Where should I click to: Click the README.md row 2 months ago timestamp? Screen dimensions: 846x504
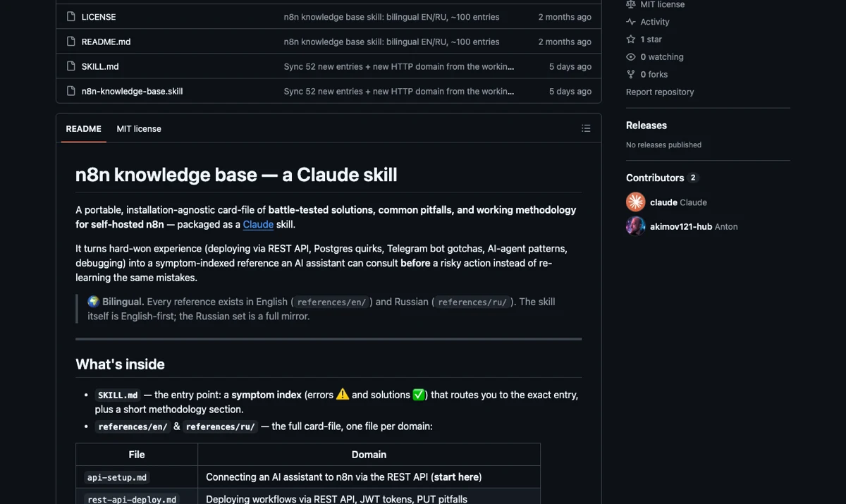coord(565,42)
